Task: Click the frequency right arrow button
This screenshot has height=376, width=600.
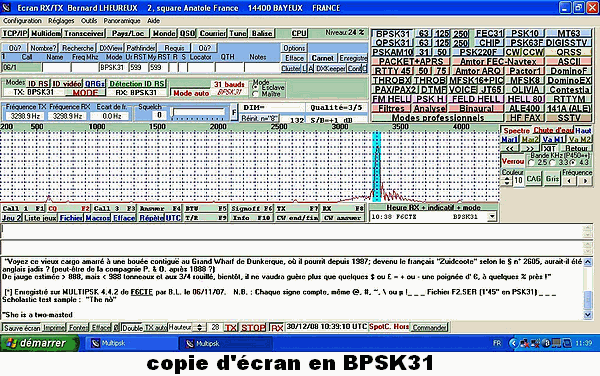Action: 585,181
